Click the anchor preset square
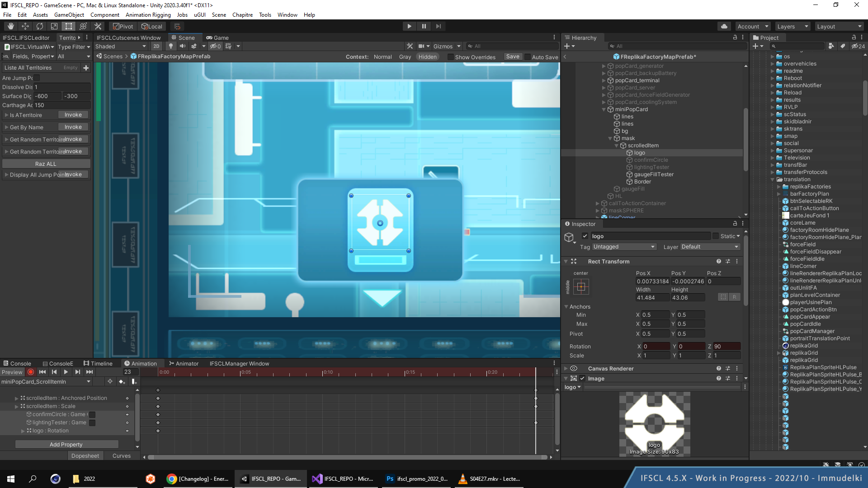This screenshot has width=868, height=488. (581, 286)
